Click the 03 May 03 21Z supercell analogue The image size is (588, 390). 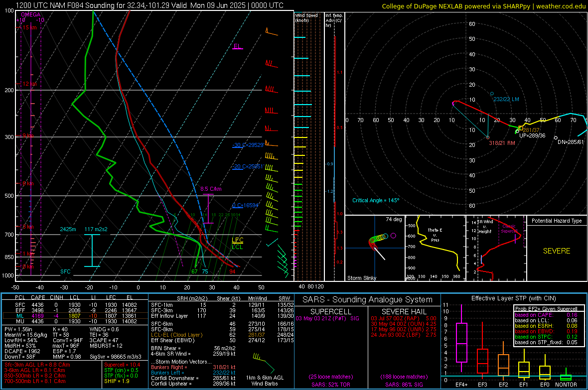327,318
